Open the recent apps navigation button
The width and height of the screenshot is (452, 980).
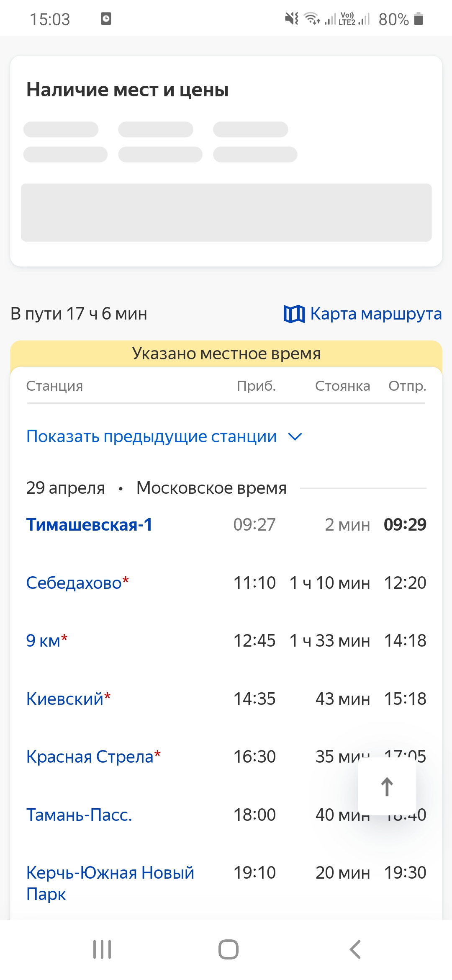(x=102, y=949)
